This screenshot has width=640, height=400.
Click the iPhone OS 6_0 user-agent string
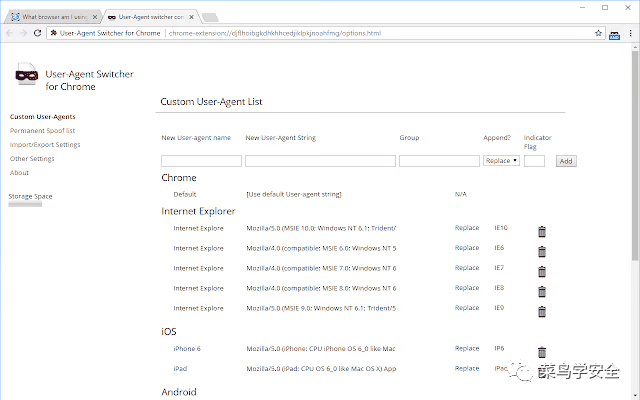click(x=321, y=349)
